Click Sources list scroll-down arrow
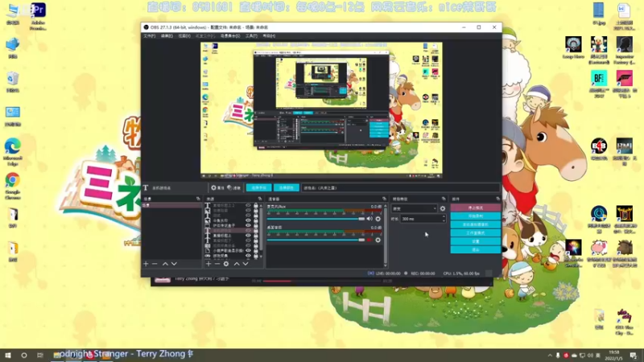The image size is (644, 362). [x=261, y=257]
